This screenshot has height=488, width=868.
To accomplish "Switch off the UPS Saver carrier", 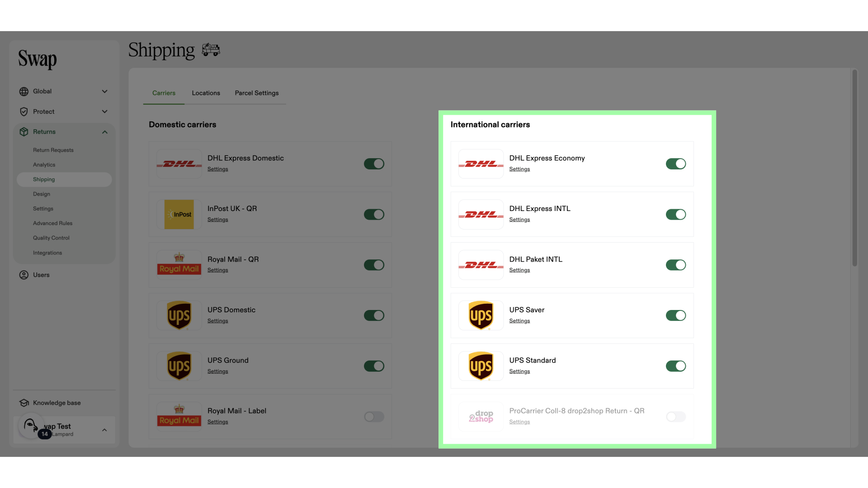I will point(676,315).
